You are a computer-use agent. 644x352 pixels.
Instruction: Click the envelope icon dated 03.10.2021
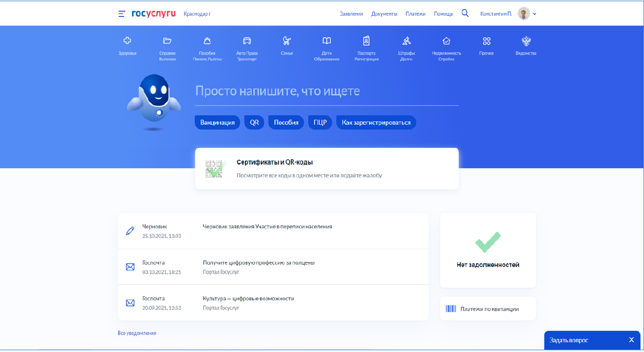[130, 267]
